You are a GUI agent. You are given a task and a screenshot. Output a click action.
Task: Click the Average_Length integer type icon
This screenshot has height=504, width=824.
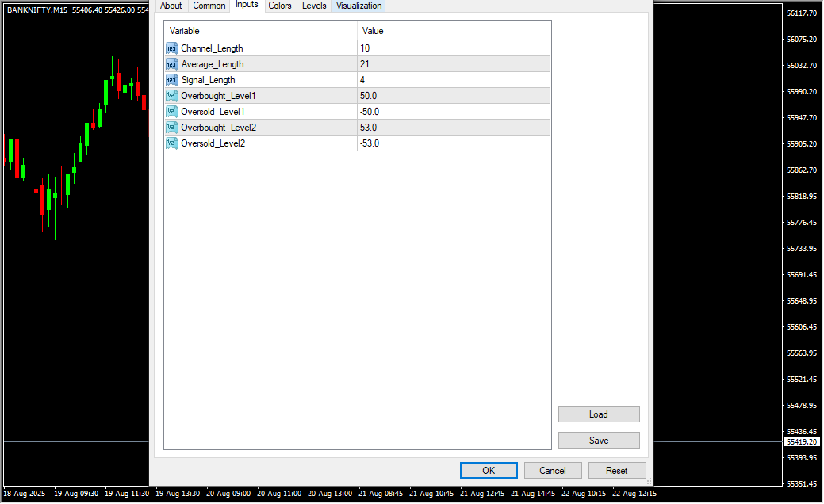coord(171,64)
